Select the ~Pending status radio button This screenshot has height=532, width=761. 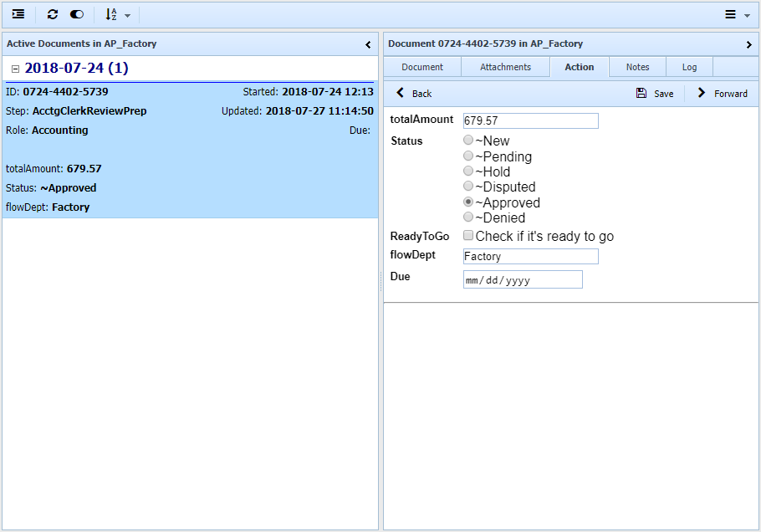(468, 156)
